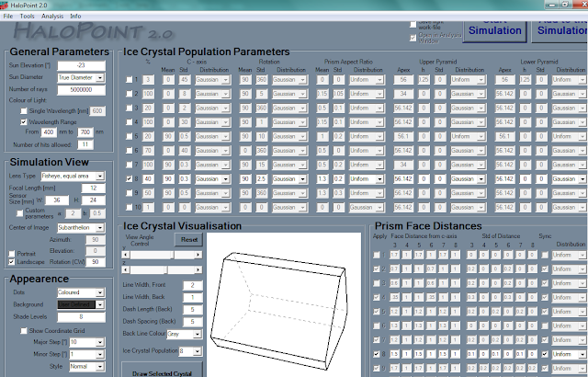Open the Lens Type dropdown
588x377 pixels.
pyautogui.click(x=100, y=176)
